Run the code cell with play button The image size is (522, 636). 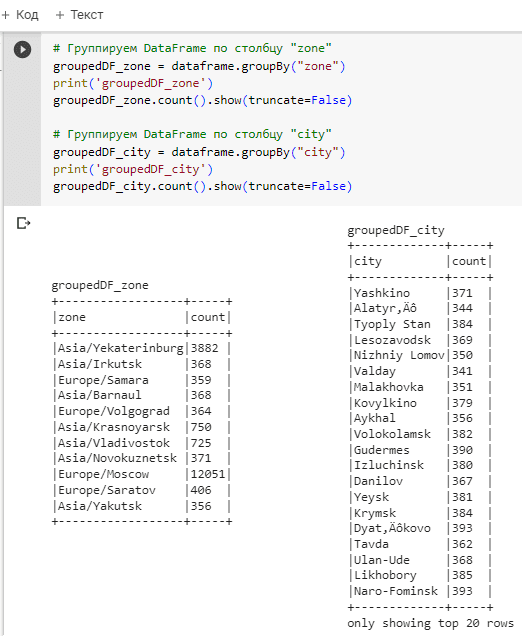[x=22, y=49]
